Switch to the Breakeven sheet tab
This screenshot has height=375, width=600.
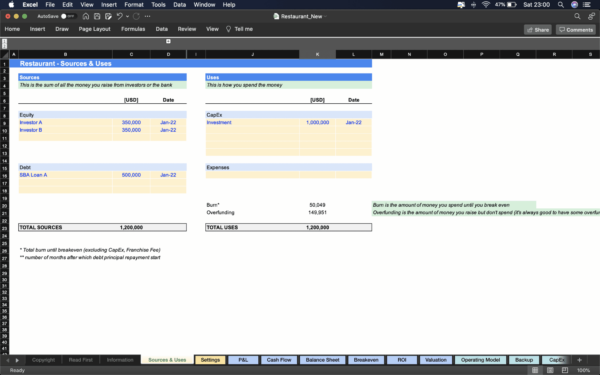[x=366, y=360]
